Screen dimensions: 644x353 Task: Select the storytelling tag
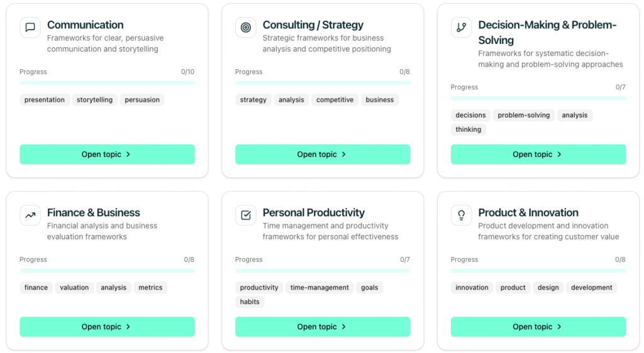tap(94, 100)
